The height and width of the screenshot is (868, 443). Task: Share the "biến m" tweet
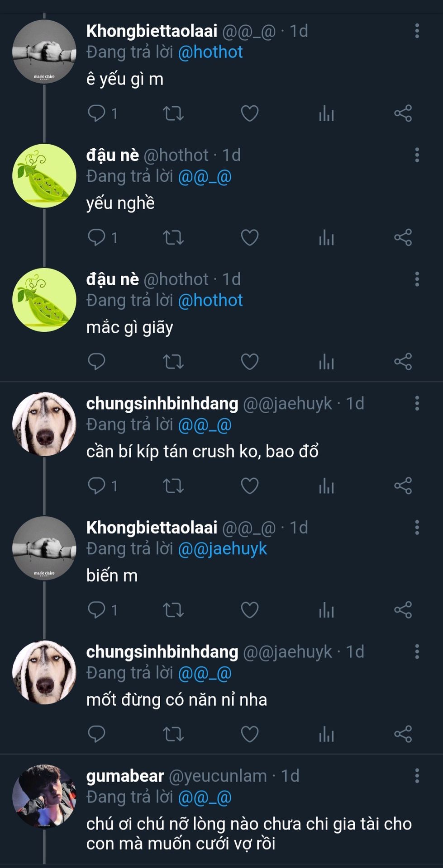point(403,610)
